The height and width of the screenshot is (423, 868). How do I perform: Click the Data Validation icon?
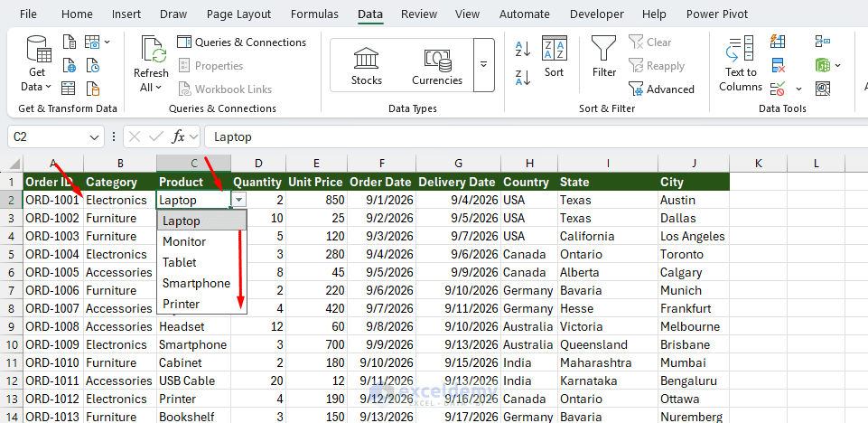(x=778, y=89)
